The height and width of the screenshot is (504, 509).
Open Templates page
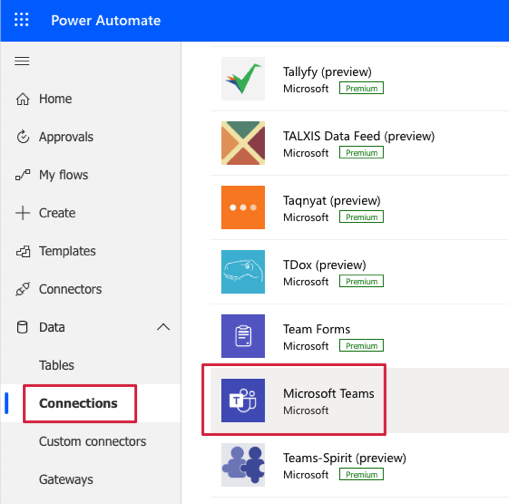pyautogui.click(x=67, y=251)
